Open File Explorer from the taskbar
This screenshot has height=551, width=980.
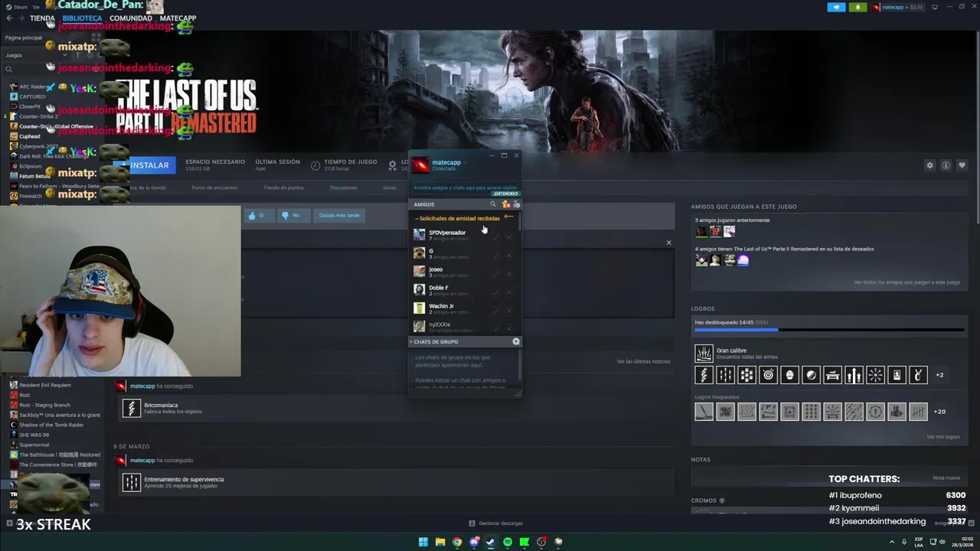pos(440,542)
